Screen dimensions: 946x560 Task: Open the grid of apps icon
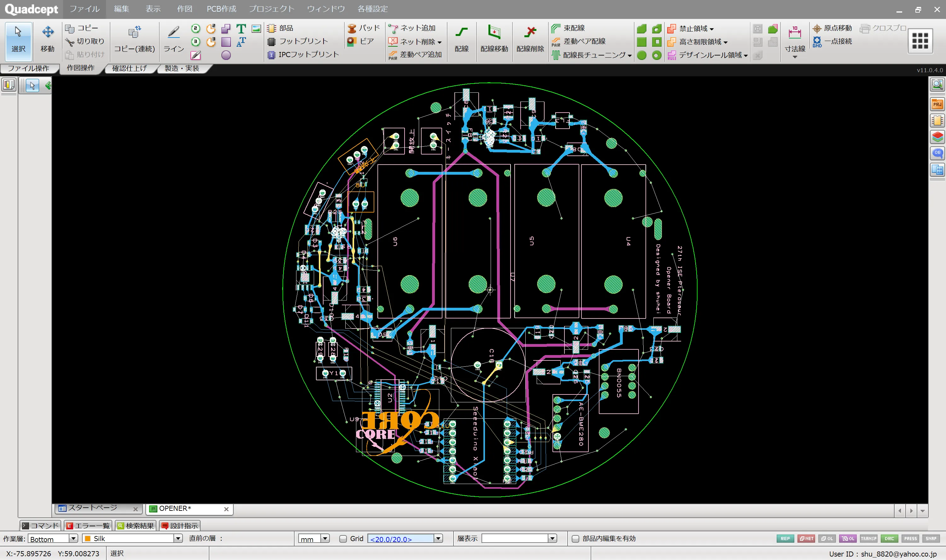pos(920,41)
